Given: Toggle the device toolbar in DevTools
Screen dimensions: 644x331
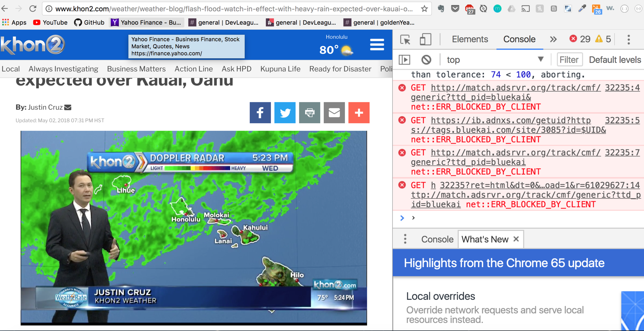Looking at the screenshot, I should (x=425, y=40).
